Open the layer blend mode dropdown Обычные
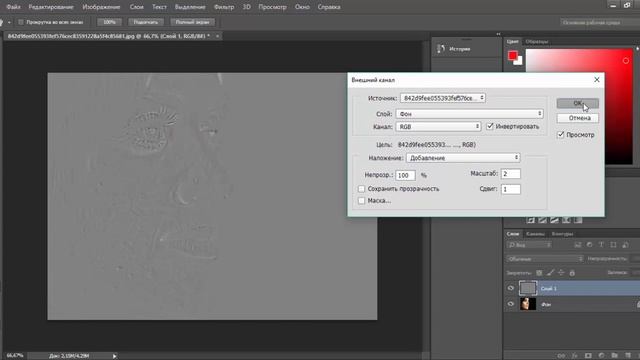The height and width of the screenshot is (360, 640). 545,259
